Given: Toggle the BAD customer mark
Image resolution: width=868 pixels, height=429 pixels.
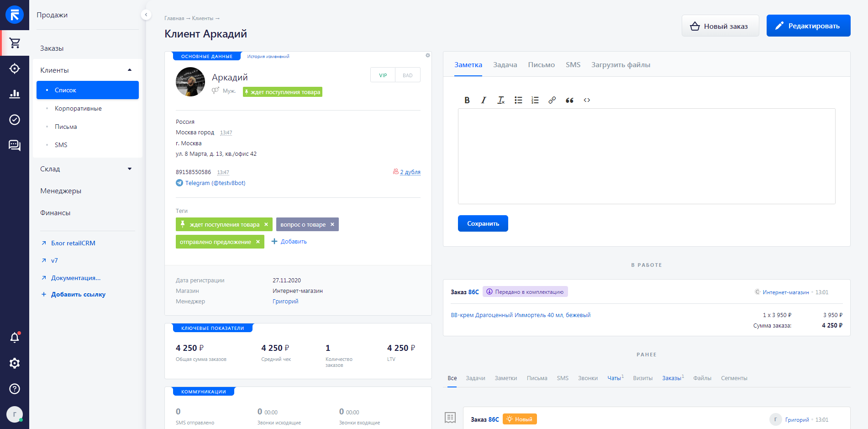Looking at the screenshot, I should point(407,75).
